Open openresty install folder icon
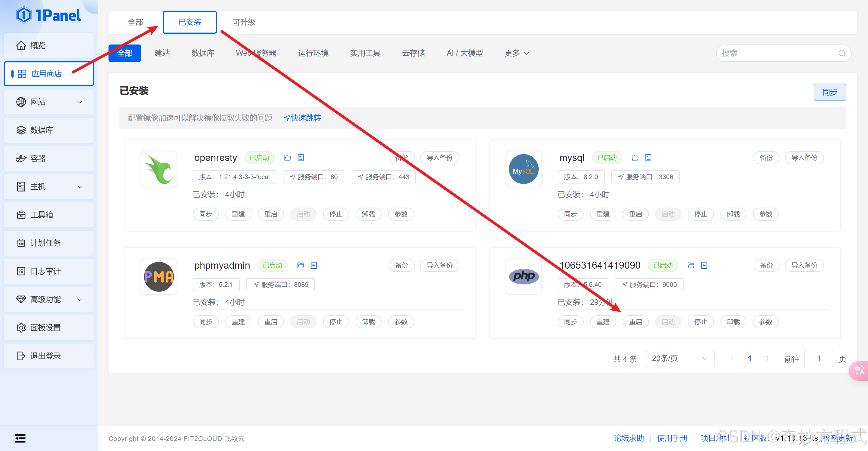The width and height of the screenshot is (868, 451). pos(288,158)
